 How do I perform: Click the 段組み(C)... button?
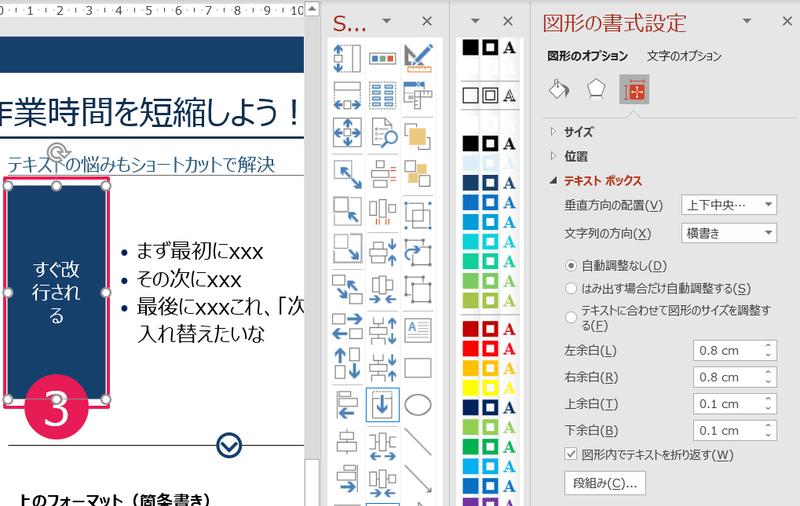coord(605,483)
